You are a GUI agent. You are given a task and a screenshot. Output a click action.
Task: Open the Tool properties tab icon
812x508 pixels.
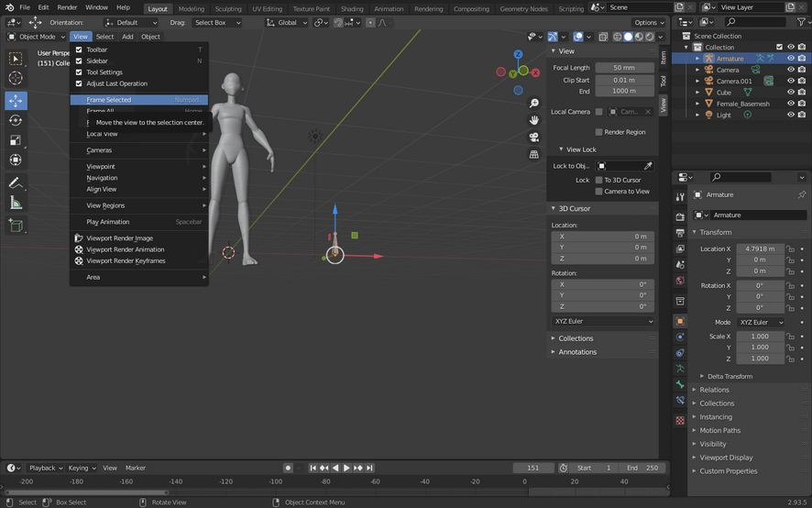click(680, 197)
